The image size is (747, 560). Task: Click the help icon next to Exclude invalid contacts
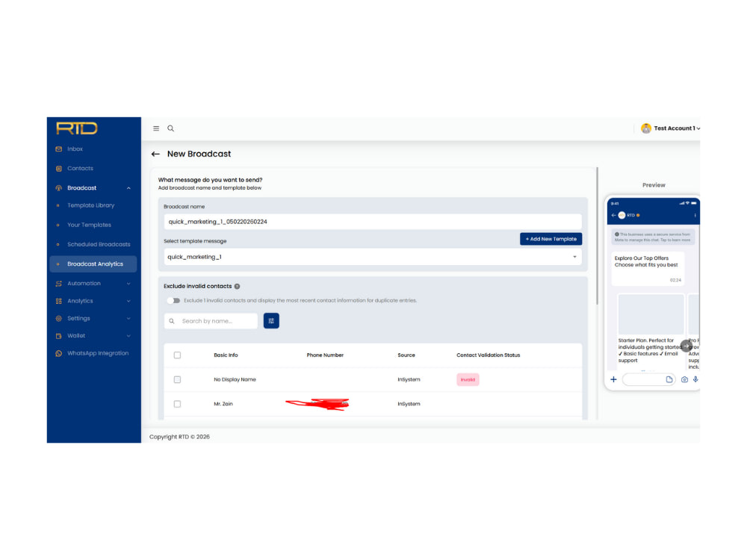point(238,287)
